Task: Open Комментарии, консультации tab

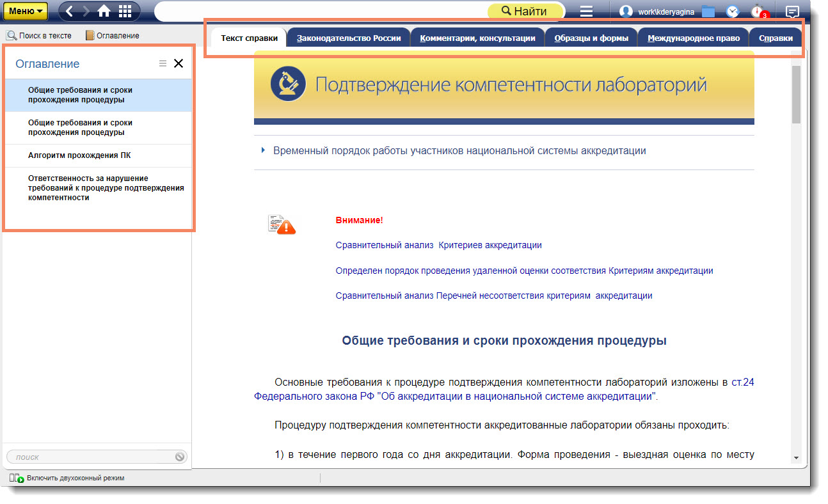Action: click(477, 38)
